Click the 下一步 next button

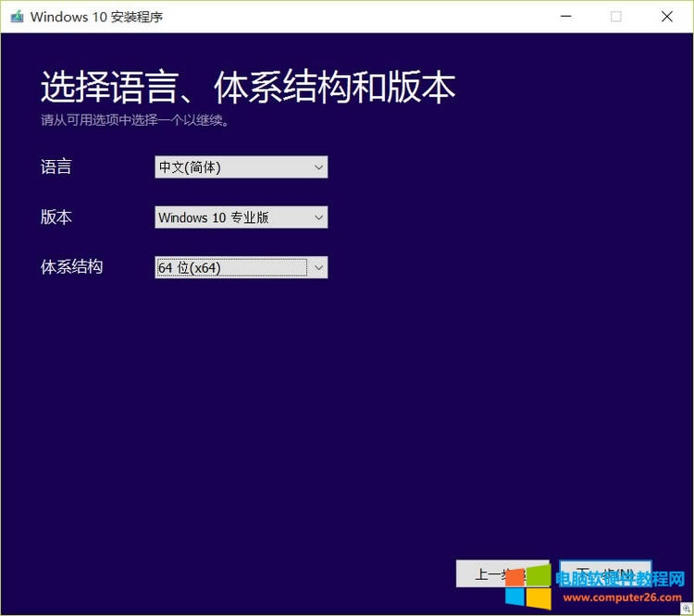tap(605, 574)
